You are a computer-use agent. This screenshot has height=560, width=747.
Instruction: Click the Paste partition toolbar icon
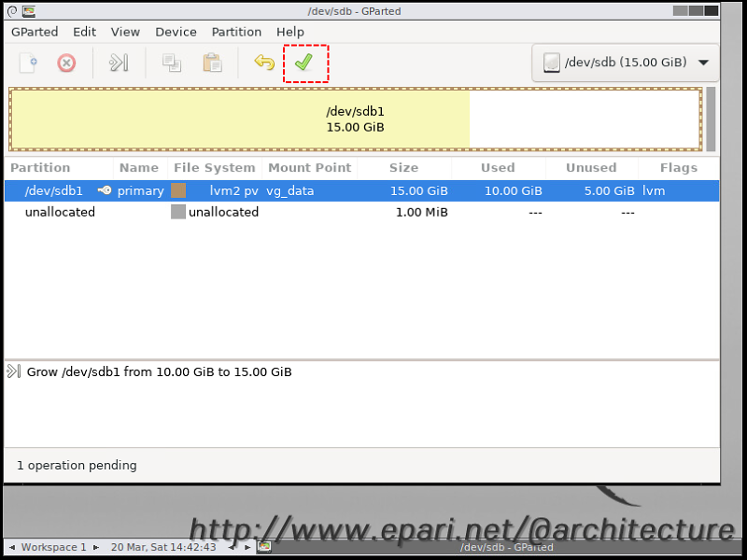click(x=213, y=63)
